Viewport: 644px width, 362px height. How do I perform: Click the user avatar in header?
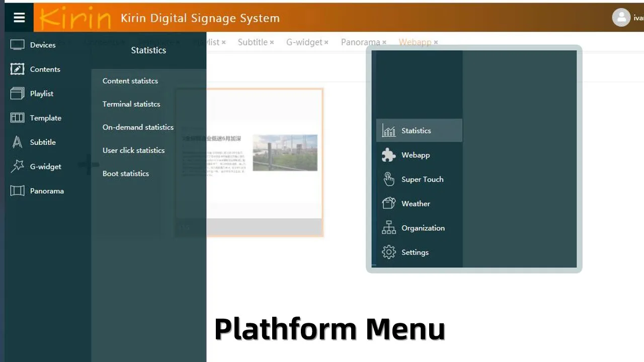(621, 18)
